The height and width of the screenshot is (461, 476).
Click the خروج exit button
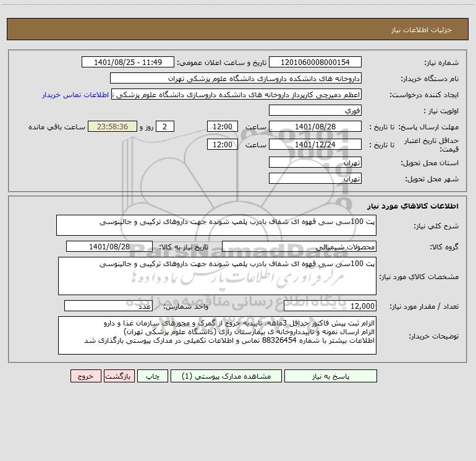(x=86, y=376)
